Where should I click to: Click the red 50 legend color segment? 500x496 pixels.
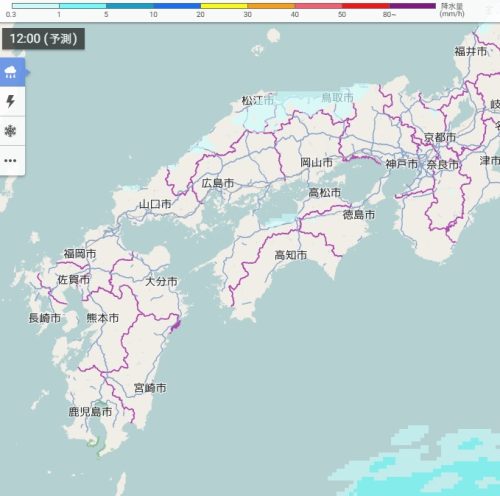[x=366, y=6]
